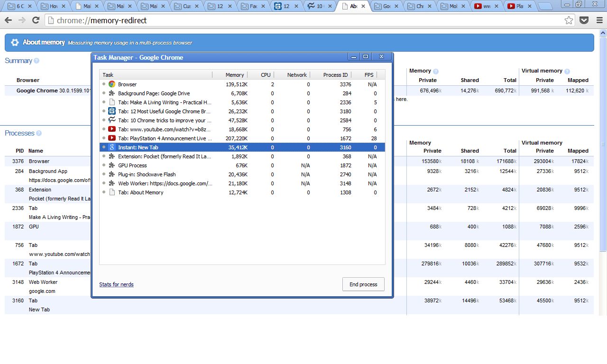Open a new tab with the new tab button
The height and width of the screenshot is (364, 607).
tap(545, 7)
